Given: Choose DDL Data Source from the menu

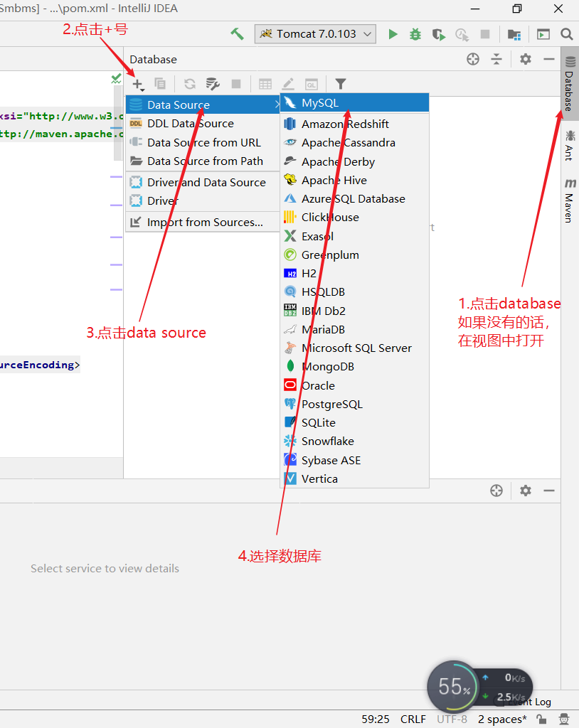Looking at the screenshot, I should pos(203,124).
